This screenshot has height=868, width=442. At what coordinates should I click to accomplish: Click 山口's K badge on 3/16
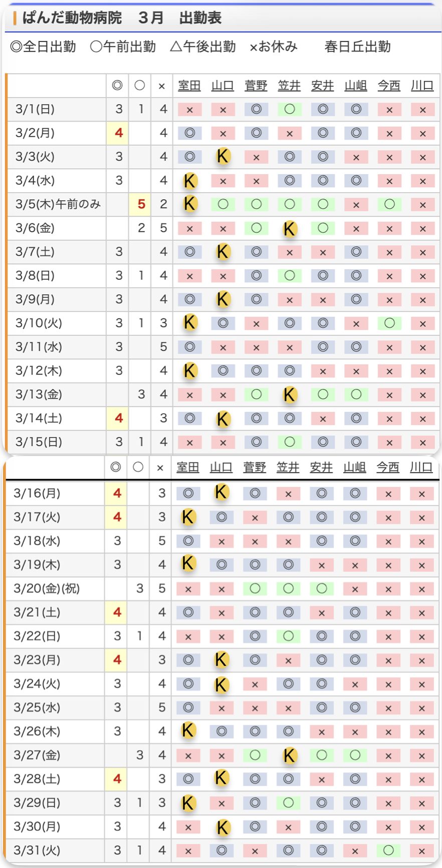(x=222, y=493)
